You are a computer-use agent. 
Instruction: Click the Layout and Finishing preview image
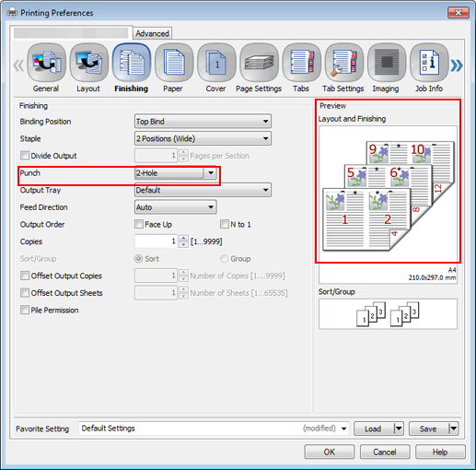tap(388, 195)
